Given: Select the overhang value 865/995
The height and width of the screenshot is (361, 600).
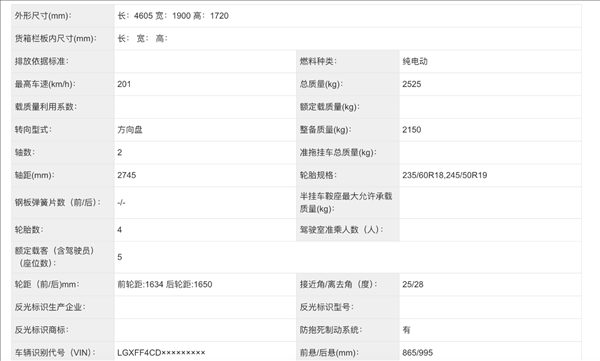Looking at the screenshot, I should (x=417, y=353).
